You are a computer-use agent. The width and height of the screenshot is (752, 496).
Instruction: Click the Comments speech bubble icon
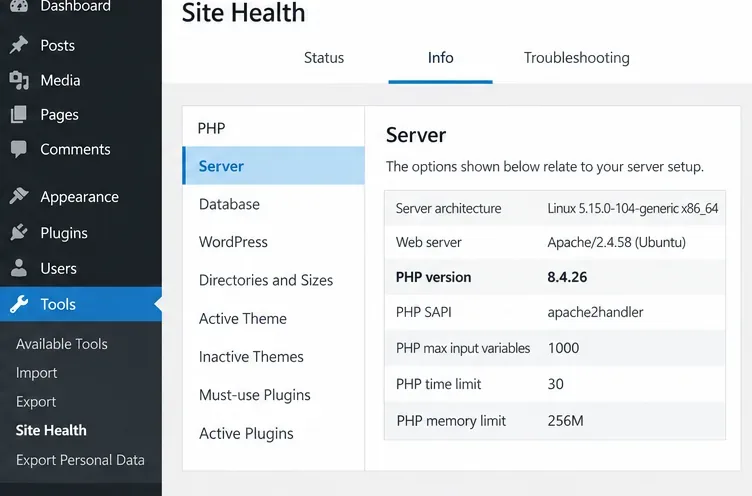(19, 149)
